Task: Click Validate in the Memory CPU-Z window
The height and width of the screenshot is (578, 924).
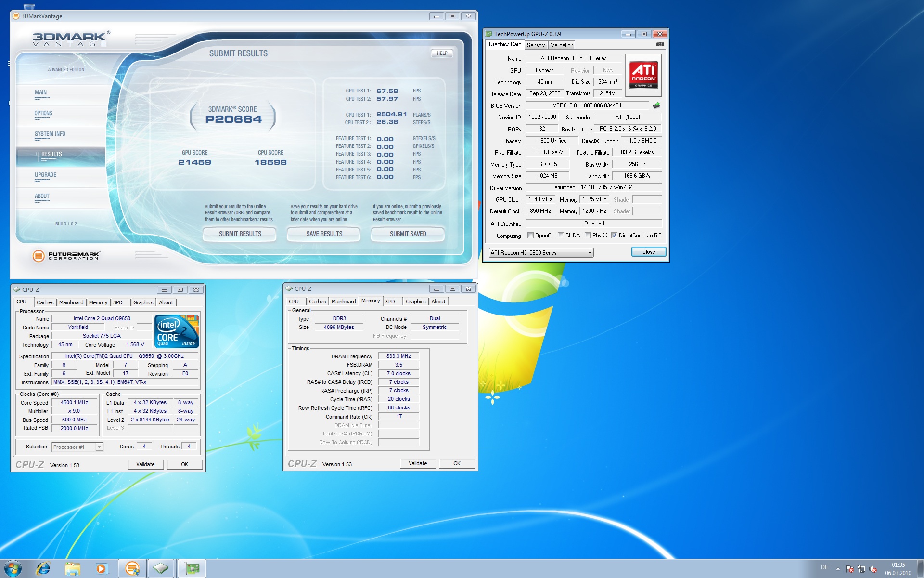Action: 418,463
